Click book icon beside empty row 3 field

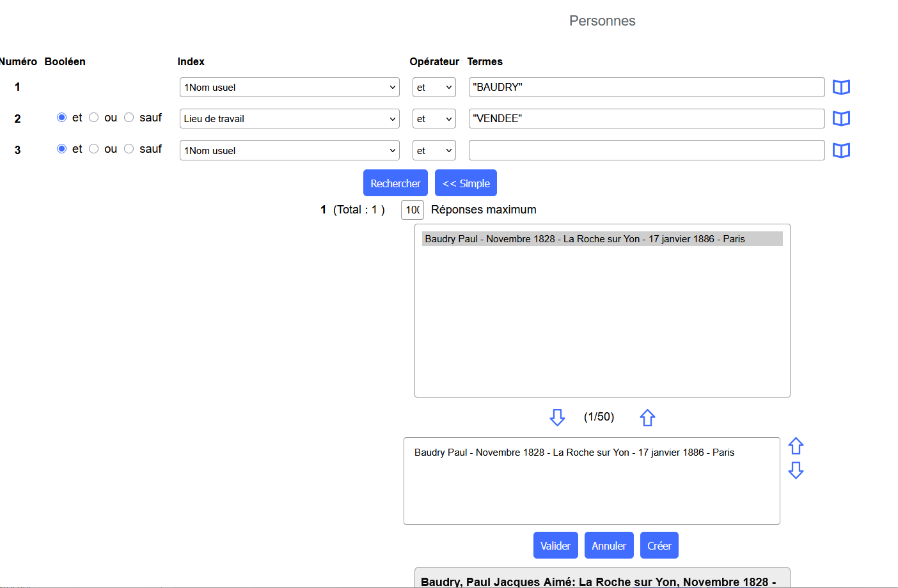coord(841,150)
